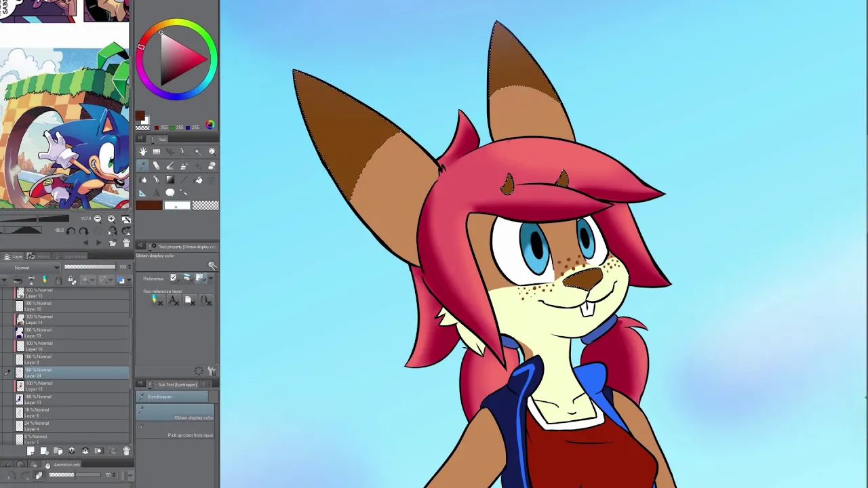Create a layer mask
Screen dimensions: 868x488
pyautogui.click(x=98, y=451)
